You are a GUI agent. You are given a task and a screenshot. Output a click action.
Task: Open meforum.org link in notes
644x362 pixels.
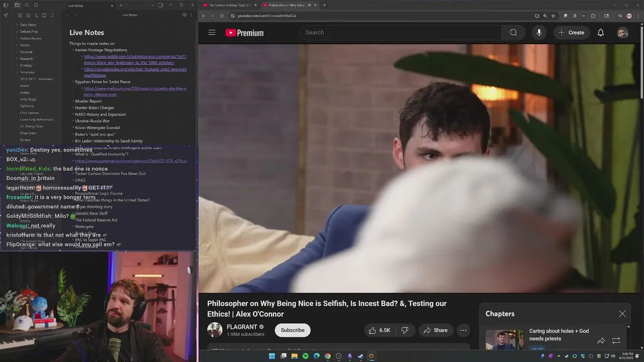(135, 92)
